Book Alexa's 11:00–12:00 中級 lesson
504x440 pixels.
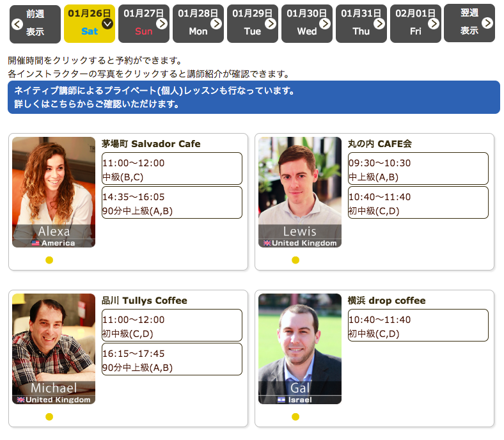tap(171, 169)
